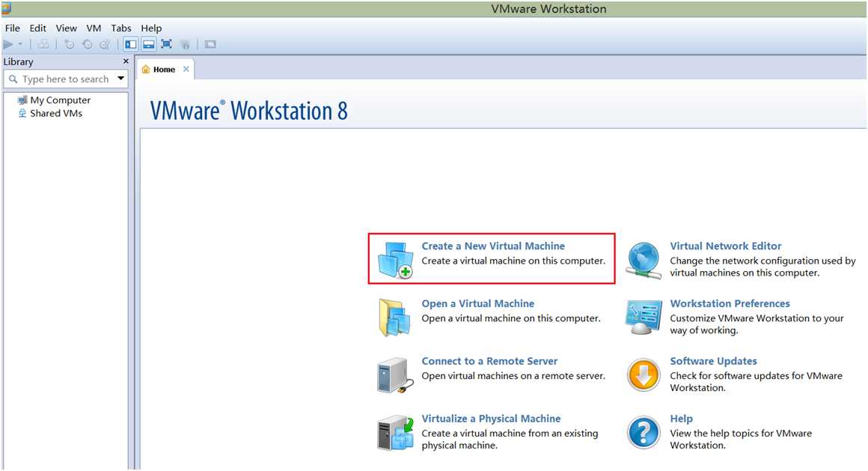Click the Unity mode toolbar icon
The height and width of the screenshot is (471, 868).
[185, 44]
